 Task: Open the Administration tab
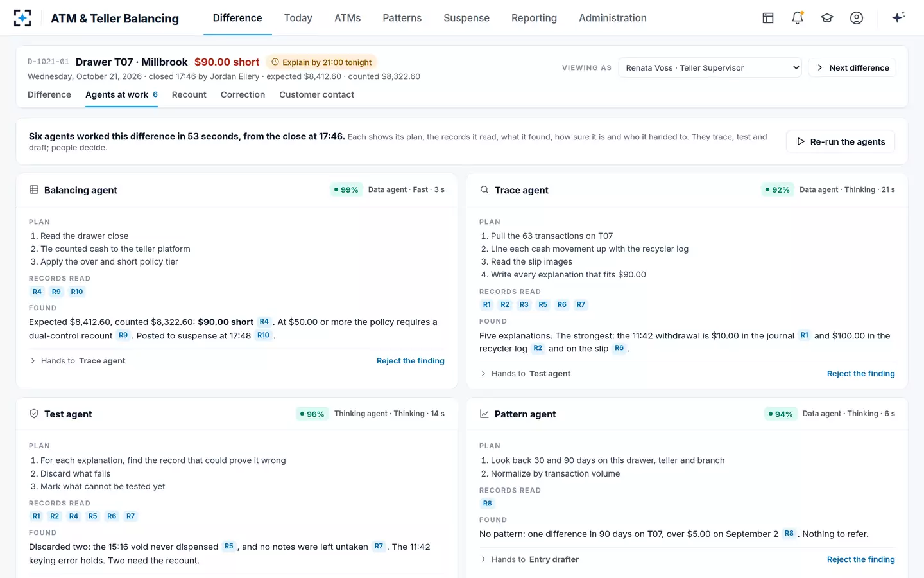[x=613, y=18]
